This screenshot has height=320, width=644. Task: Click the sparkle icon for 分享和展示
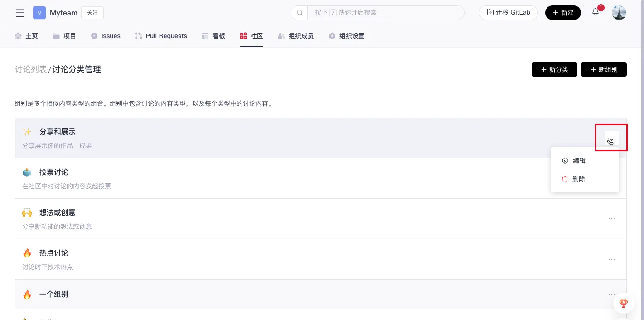(x=27, y=132)
